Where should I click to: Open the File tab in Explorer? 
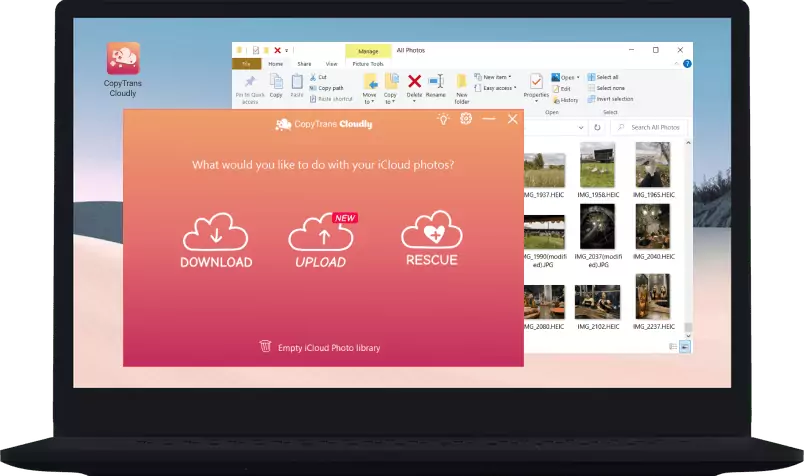click(x=247, y=64)
